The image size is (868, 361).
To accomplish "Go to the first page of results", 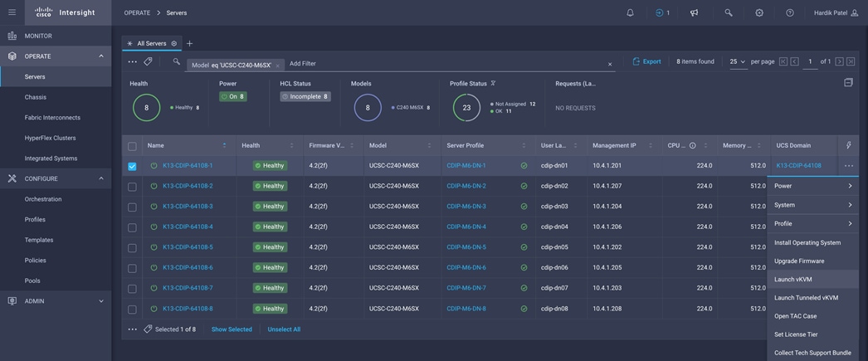I will tap(783, 61).
